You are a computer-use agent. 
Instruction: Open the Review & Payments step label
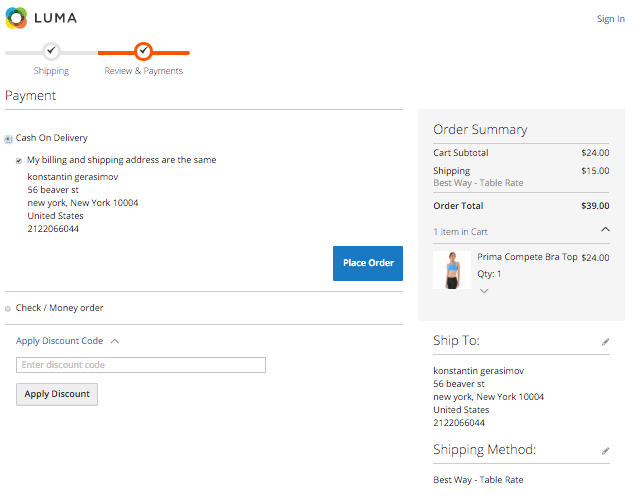144,71
